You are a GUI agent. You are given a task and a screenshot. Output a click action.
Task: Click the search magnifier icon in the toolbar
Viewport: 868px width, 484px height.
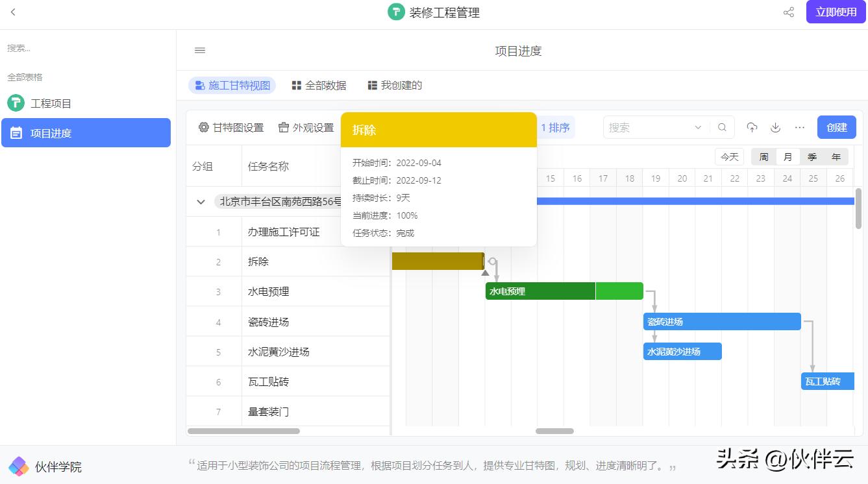tap(722, 127)
